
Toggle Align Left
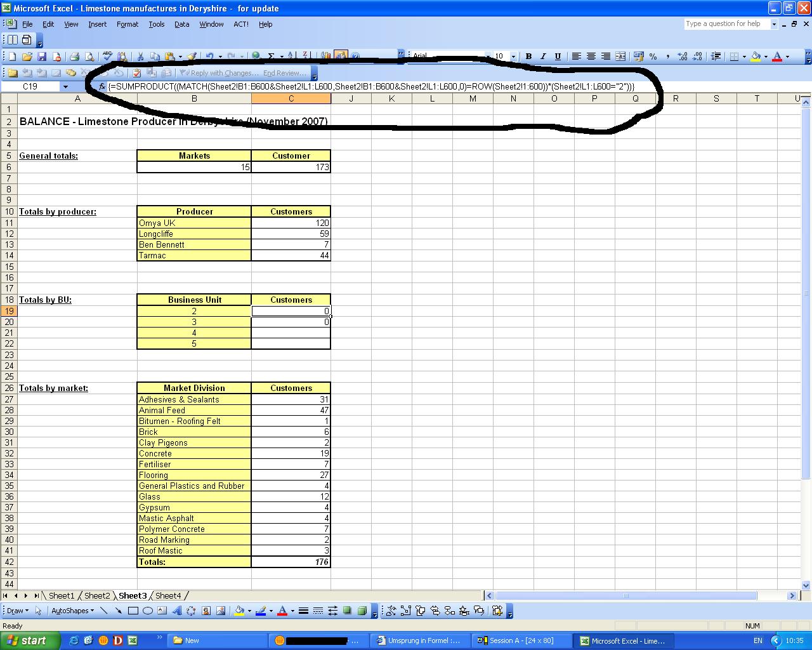click(576, 56)
